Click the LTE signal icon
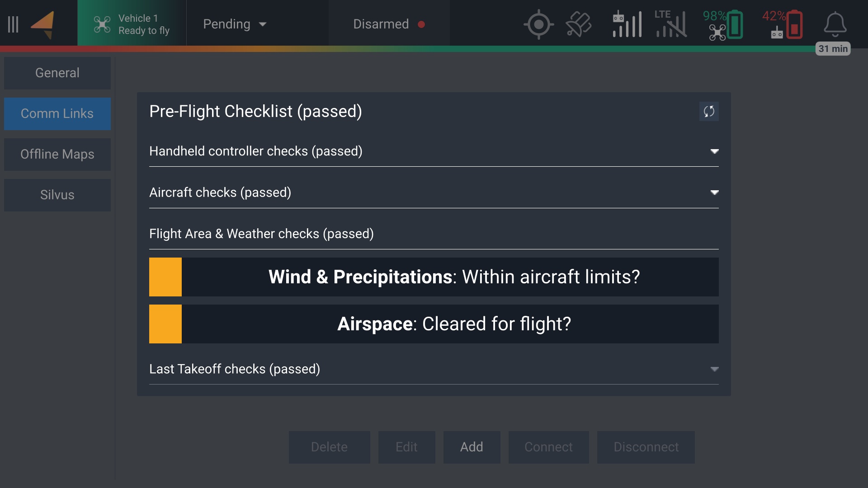The height and width of the screenshot is (488, 868). (670, 24)
